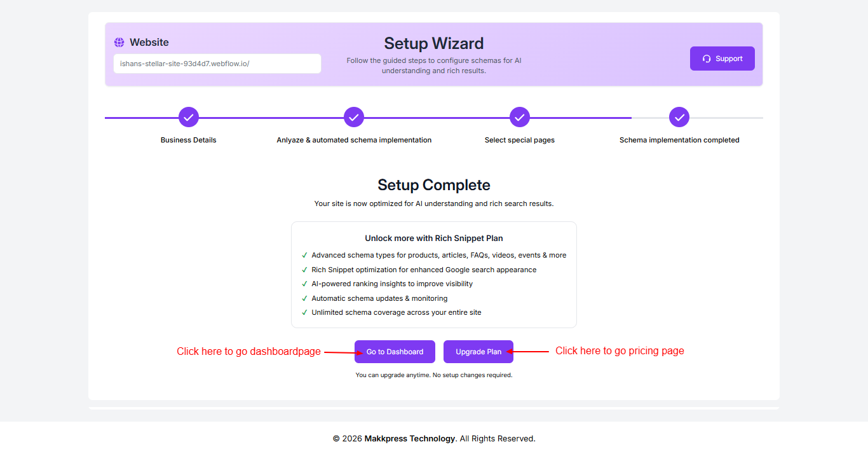This screenshot has height=456, width=868.
Task: Click green check beside Unlimited schema coverage
Action: pyautogui.click(x=305, y=312)
